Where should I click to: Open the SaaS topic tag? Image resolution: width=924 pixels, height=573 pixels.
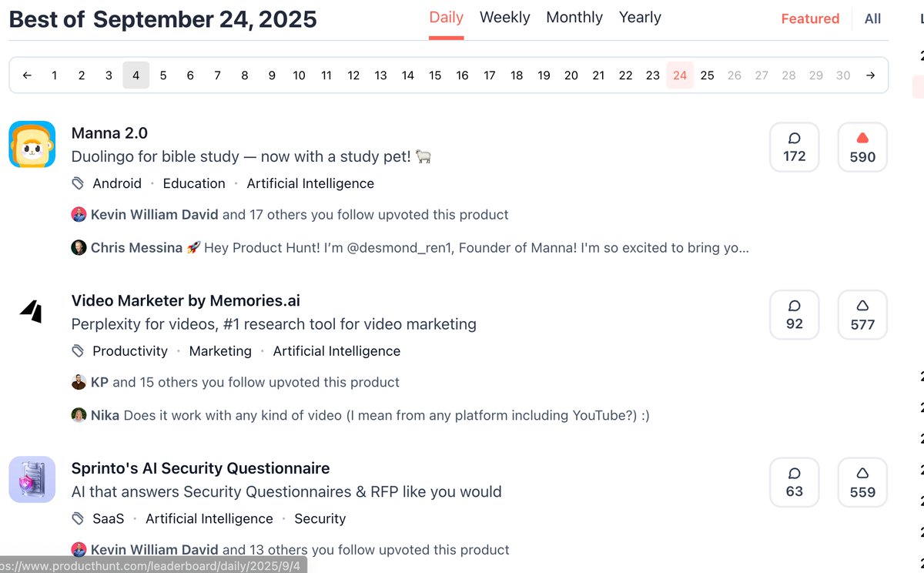point(109,519)
